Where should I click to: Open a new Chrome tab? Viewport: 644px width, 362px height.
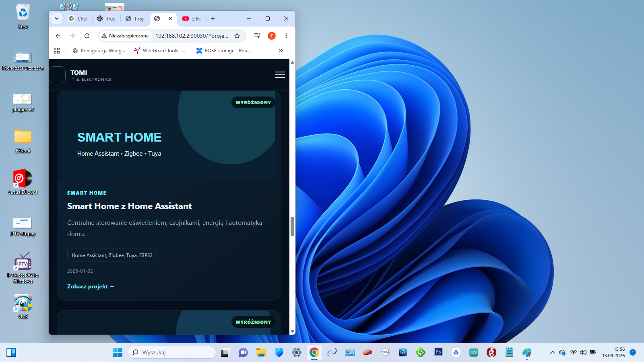pos(213,19)
